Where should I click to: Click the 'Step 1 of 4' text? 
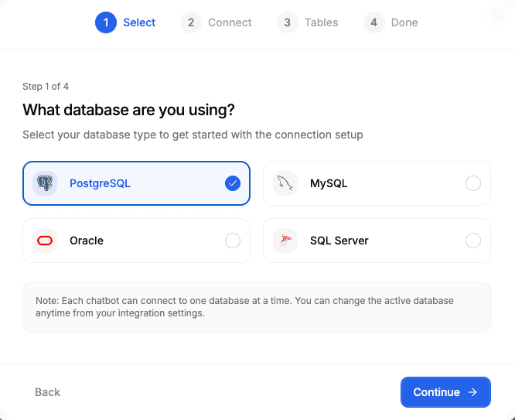[x=46, y=87]
